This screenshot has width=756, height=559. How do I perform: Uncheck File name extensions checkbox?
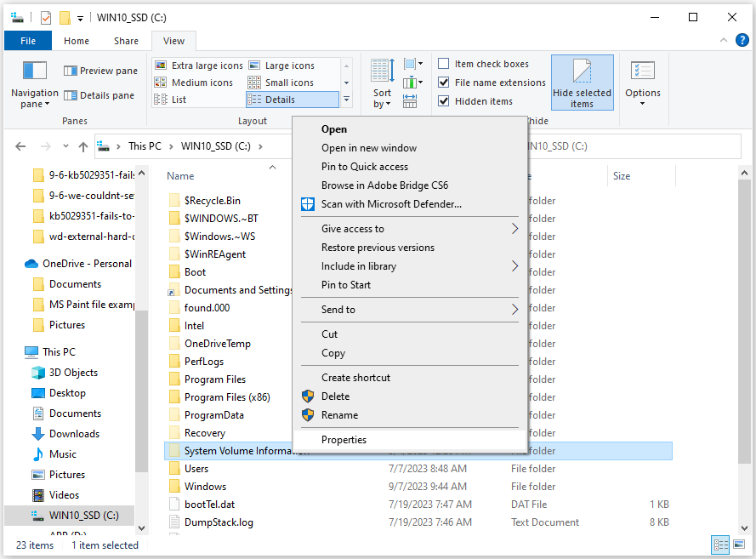coord(444,83)
